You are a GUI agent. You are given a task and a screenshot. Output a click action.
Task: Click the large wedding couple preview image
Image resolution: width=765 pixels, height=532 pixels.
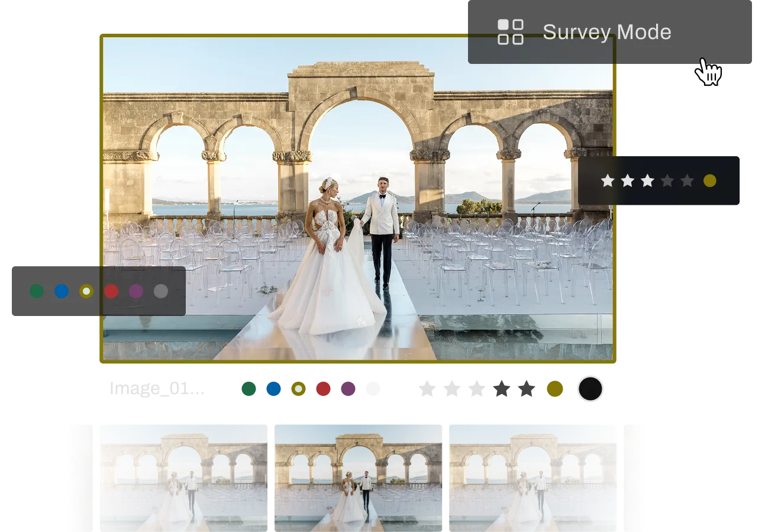pyautogui.click(x=359, y=198)
